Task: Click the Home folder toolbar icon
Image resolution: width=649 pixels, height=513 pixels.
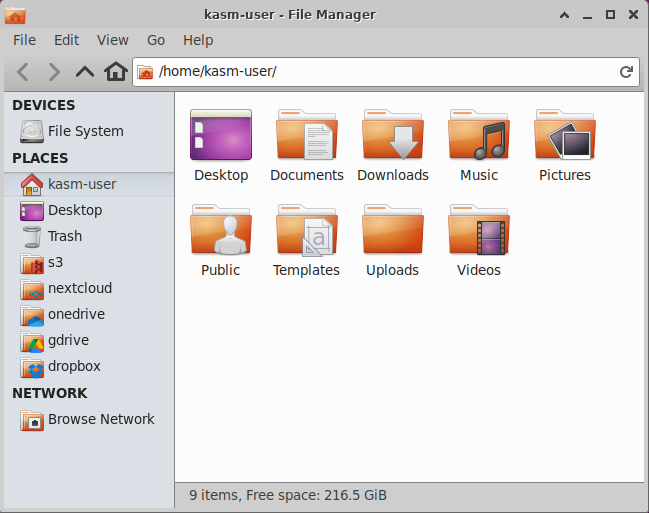Action: pyautogui.click(x=116, y=72)
